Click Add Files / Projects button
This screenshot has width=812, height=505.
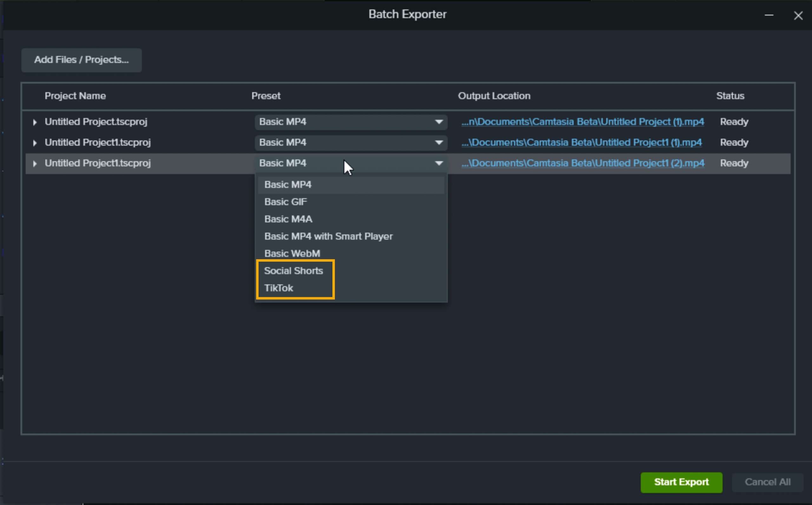tap(82, 60)
